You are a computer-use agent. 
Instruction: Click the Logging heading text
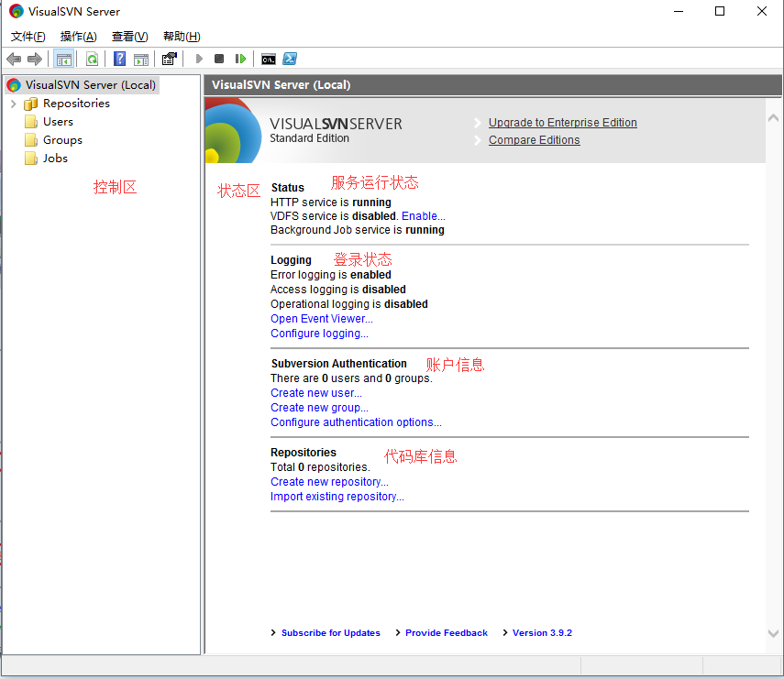point(291,260)
